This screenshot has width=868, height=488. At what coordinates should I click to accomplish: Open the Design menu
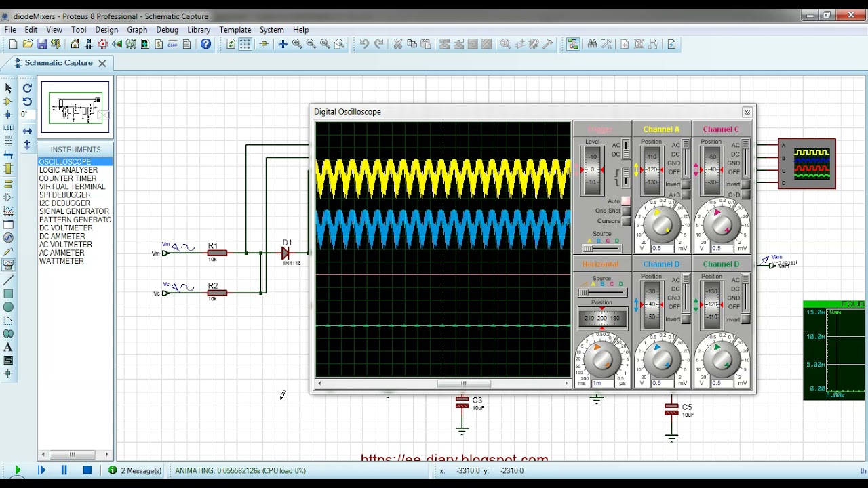106,30
